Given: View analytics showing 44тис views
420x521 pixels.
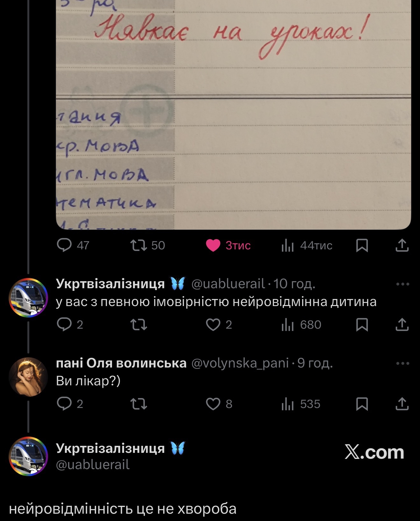Looking at the screenshot, I should click(x=307, y=245).
